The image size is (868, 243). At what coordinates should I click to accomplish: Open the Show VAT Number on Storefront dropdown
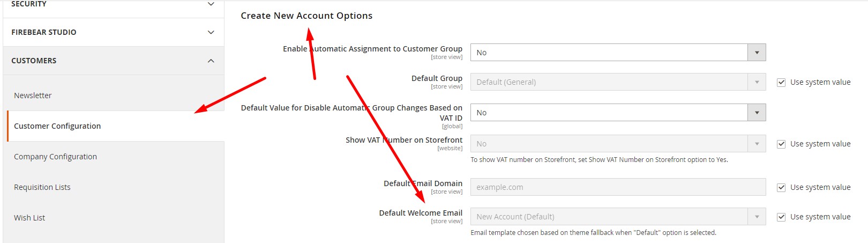tap(609, 144)
